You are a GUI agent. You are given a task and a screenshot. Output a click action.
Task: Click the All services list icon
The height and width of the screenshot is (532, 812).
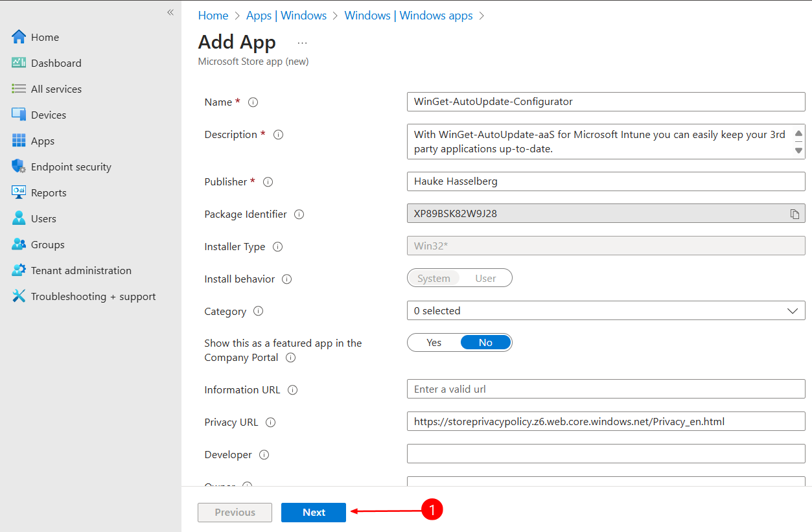[x=19, y=89]
